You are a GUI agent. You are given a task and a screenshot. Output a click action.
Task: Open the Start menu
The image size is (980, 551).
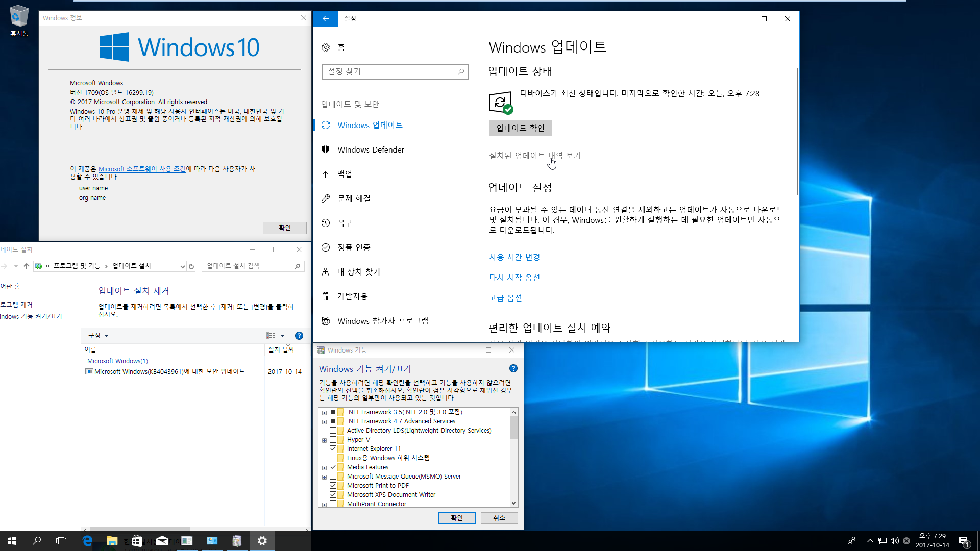tap(12, 541)
